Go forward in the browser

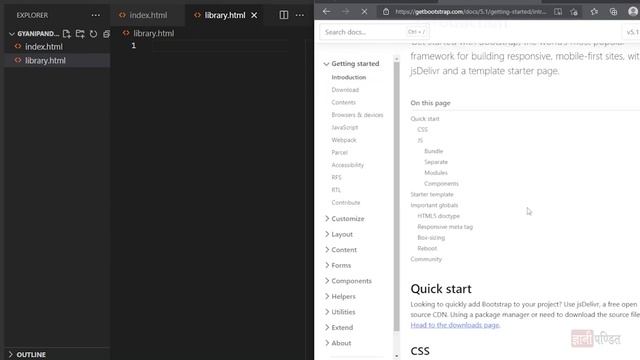point(345,11)
